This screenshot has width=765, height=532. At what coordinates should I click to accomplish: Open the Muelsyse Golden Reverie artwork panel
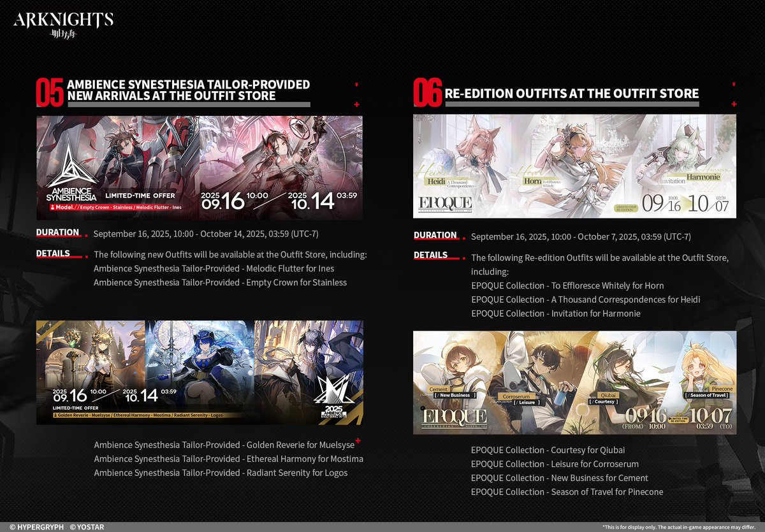91,372
